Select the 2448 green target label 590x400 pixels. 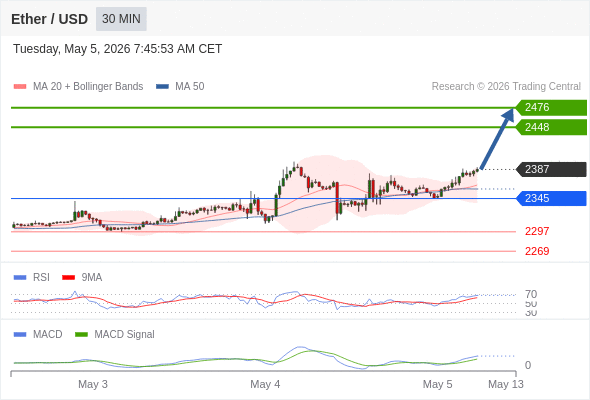[x=551, y=127]
